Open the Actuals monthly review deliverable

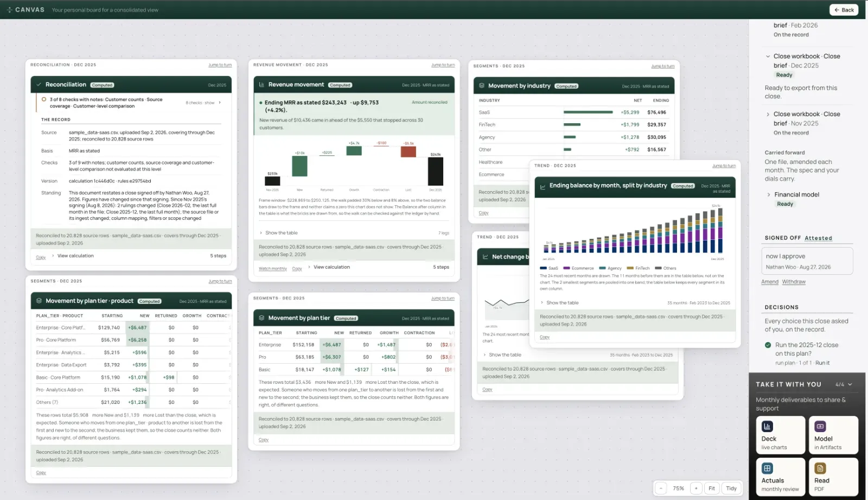coord(780,477)
